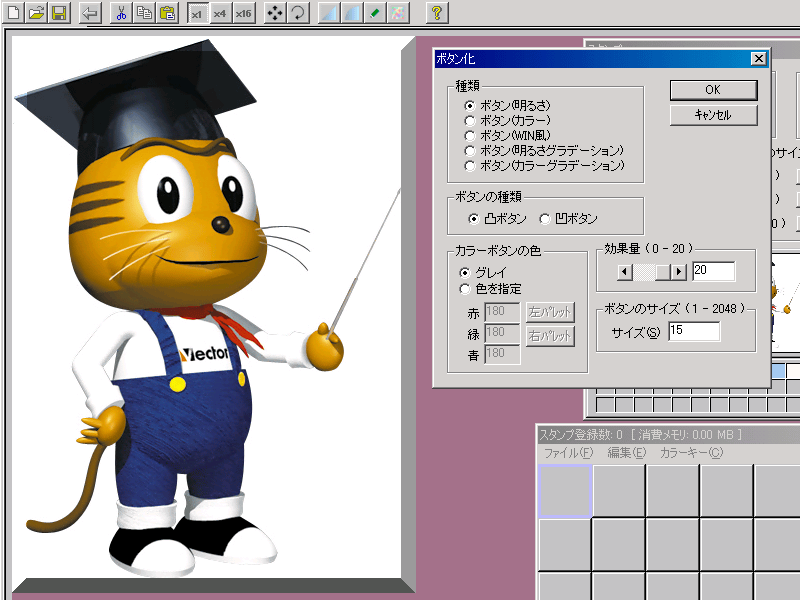
Task: Click the Copy toolbar icon
Action: click(144, 12)
